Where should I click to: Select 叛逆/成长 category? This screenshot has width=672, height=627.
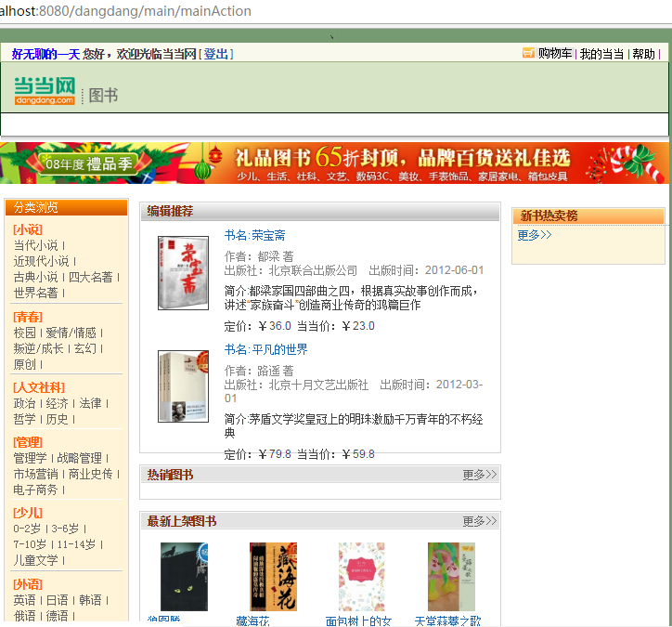[x=38, y=348]
